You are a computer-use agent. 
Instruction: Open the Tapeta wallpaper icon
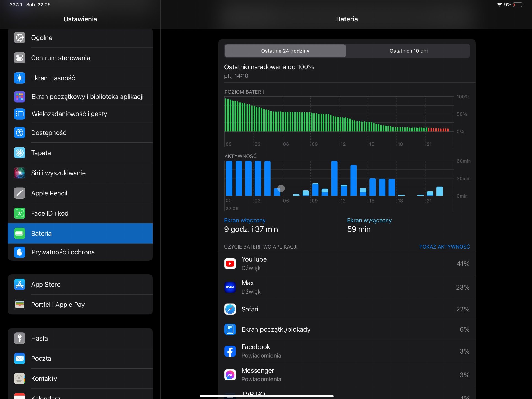(x=19, y=153)
